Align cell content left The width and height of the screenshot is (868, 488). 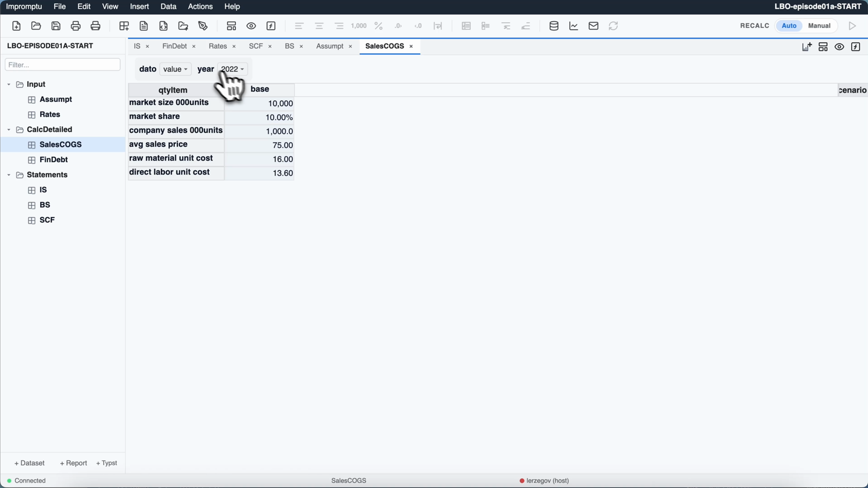(x=299, y=26)
